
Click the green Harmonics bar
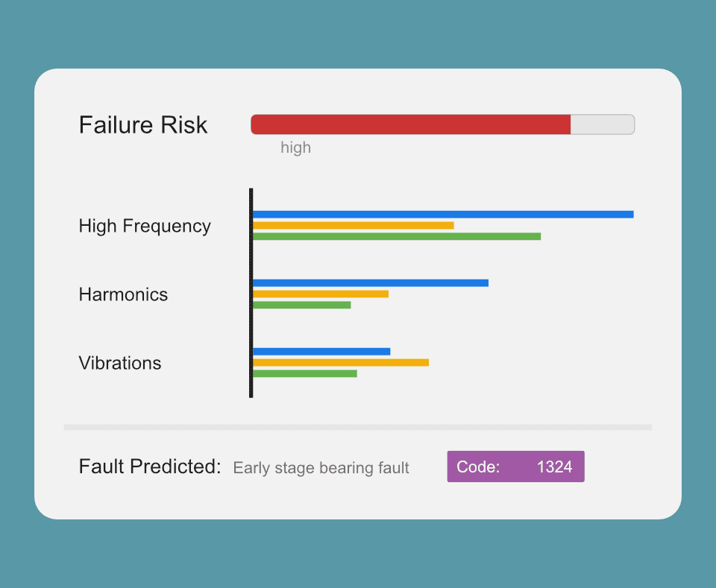click(x=301, y=305)
